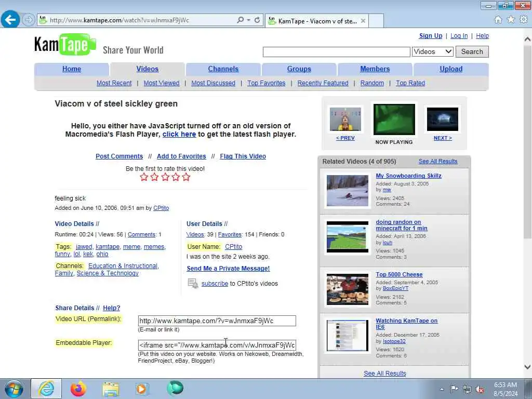The width and height of the screenshot is (532, 399).
Task: Select Most Viewed submenu link
Action: click(x=162, y=83)
